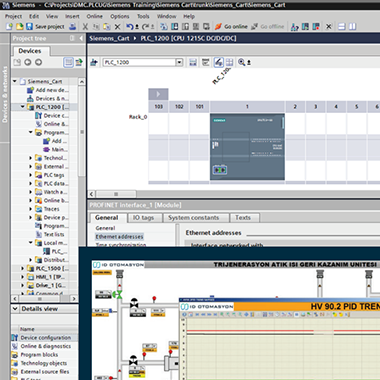The image size is (380, 380).
Task: Switch to the General properties tab
Action: [x=106, y=218]
